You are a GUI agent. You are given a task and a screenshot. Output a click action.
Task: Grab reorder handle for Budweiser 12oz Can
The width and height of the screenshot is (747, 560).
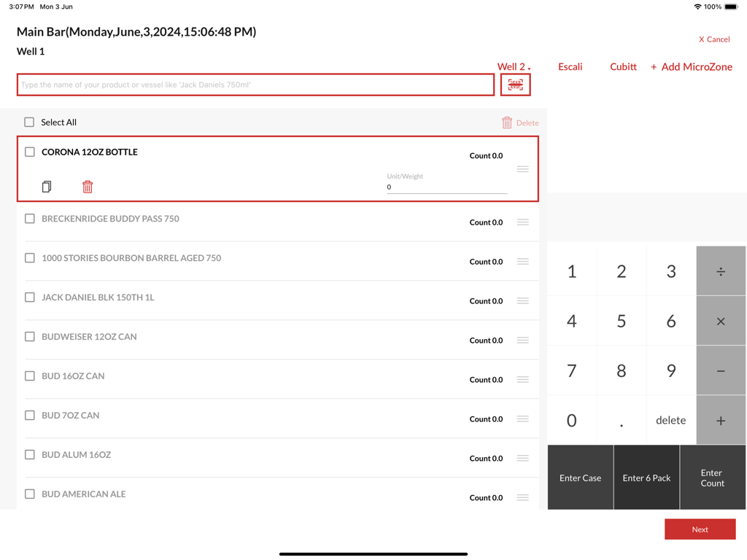[x=522, y=341]
